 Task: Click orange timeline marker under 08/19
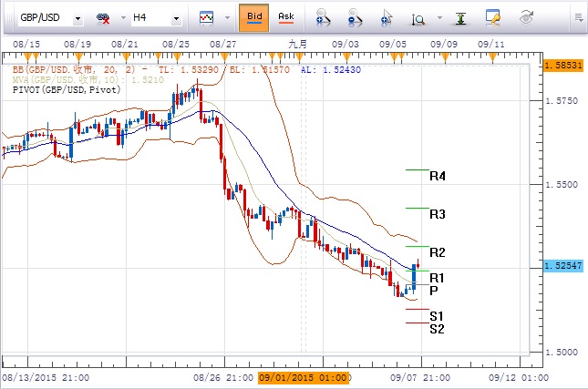click(x=78, y=57)
